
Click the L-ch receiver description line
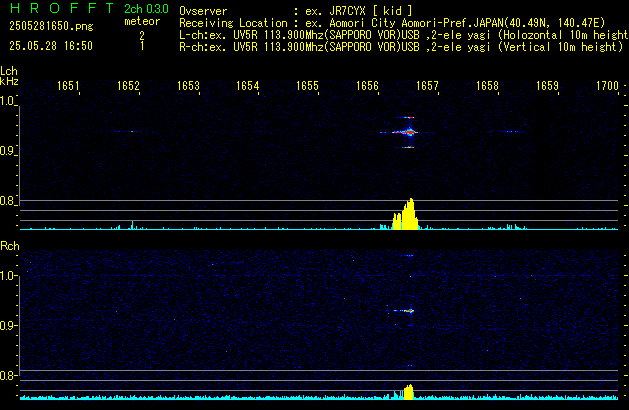(404, 35)
